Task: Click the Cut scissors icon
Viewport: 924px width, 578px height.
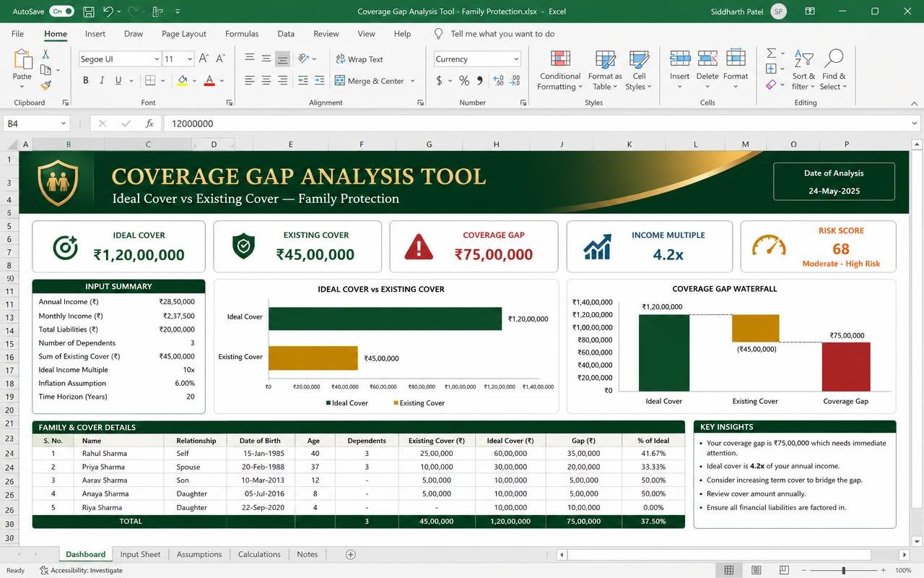Action: click(45, 55)
